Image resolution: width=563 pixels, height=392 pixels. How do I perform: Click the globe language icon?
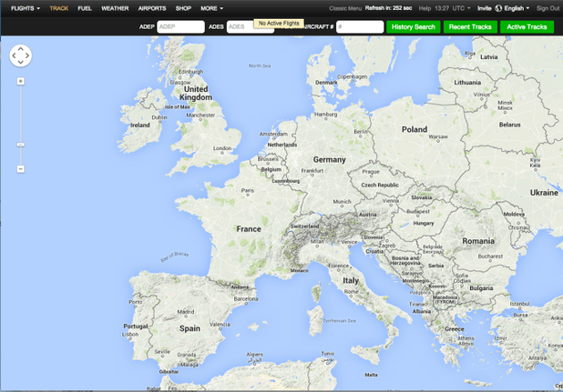pyautogui.click(x=499, y=8)
